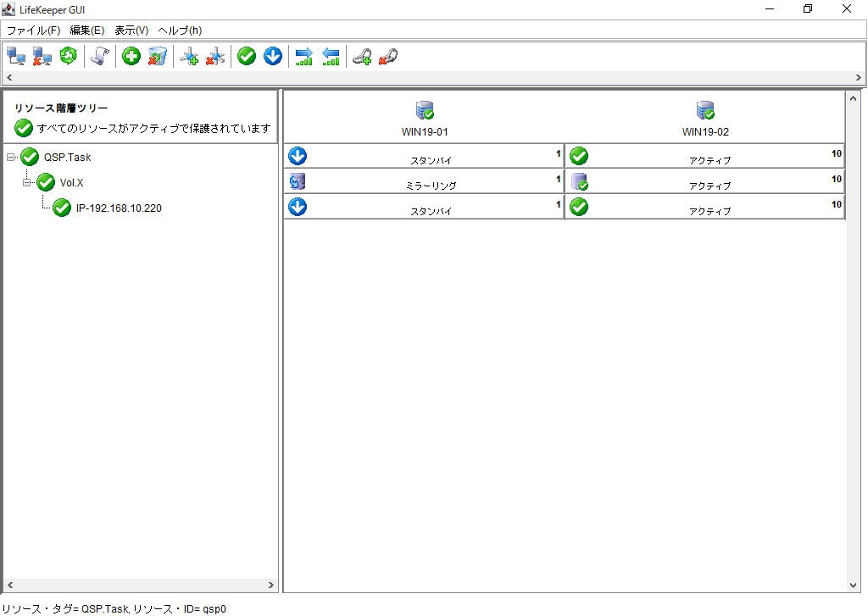Collapse the QSP.Task tree node

[x=11, y=157]
